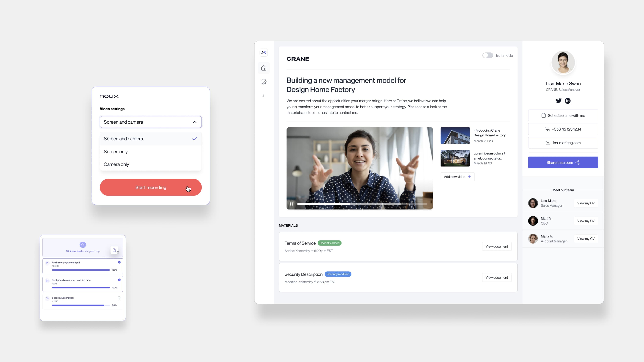This screenshot has width=644, height=362.
Task: Click the film icon beside Dashboard prototype recording.mp4
Action: coord(47,281)
